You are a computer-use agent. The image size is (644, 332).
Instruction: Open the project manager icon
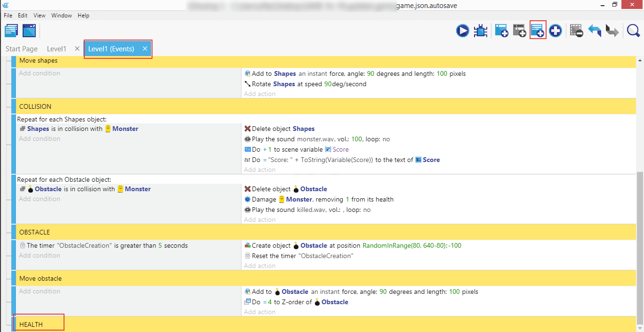[x=11, y=31]
